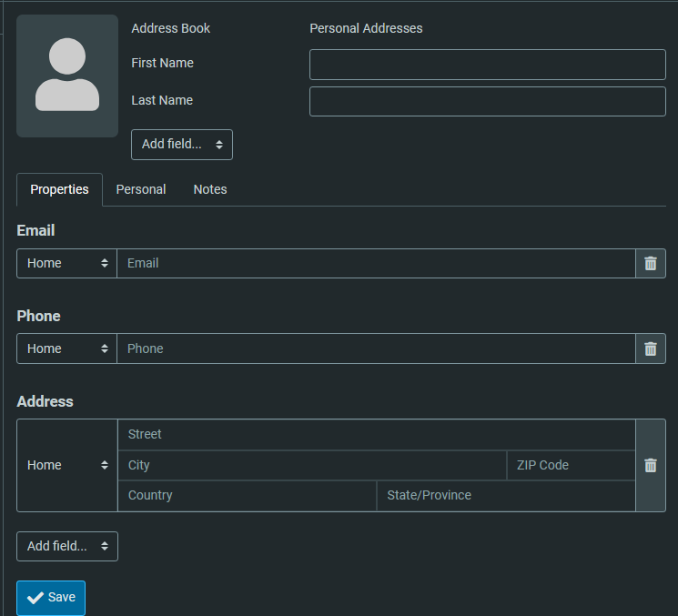Viewport: 678px width, 616px height.
Task: Click into the Email text field
Action: tap(375, 263)
